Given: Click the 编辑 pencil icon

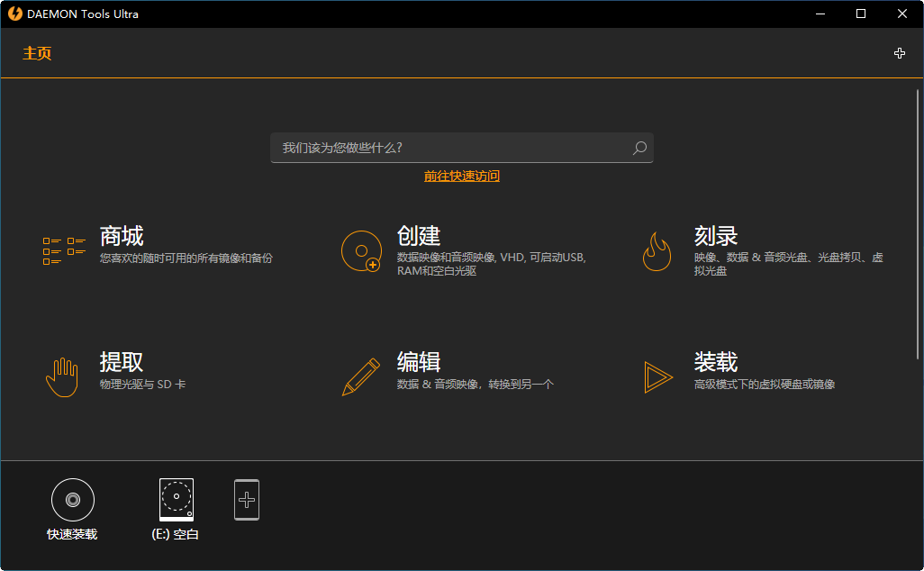Looking at the screenshot, I should [360, 377].
